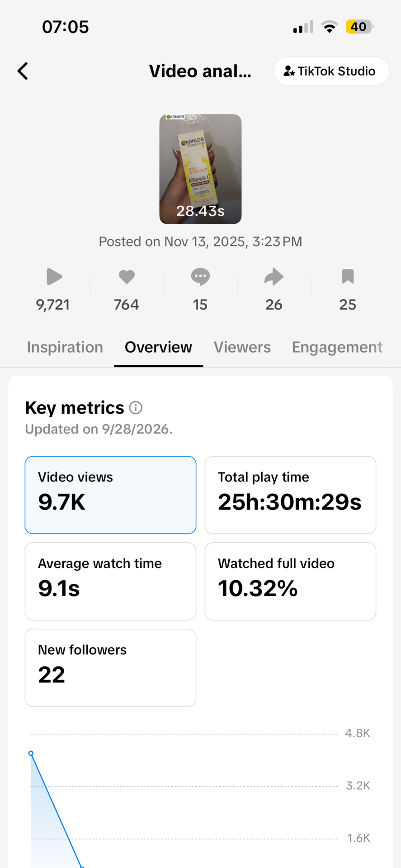Tap the comments bubble icon
Viewport: 401px width, 868px height.
tap(200, 277)
